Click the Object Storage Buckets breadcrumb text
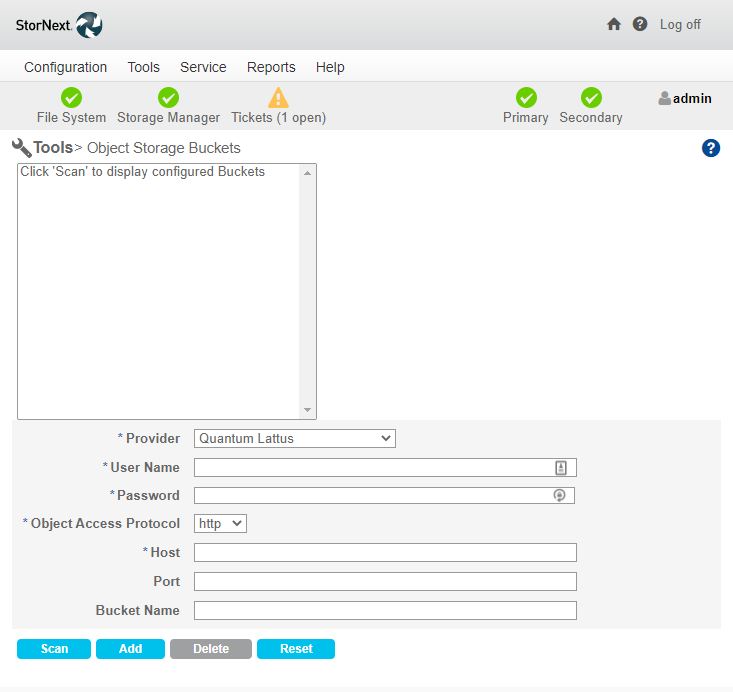This screenshot has height=692, width=733. [x=164, y=148]
